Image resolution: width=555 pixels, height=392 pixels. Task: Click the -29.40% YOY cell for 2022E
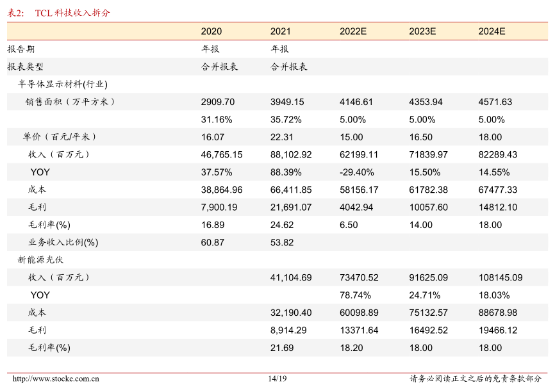point(356,172)
